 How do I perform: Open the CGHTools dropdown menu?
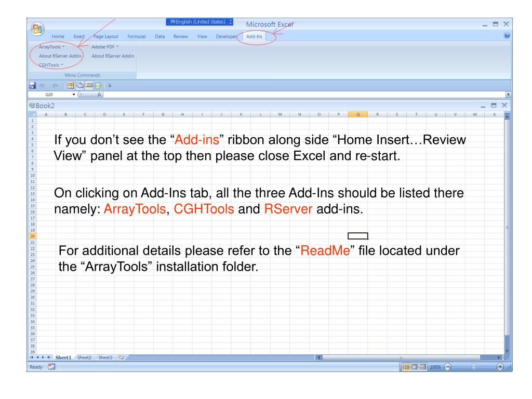(50, 65)
